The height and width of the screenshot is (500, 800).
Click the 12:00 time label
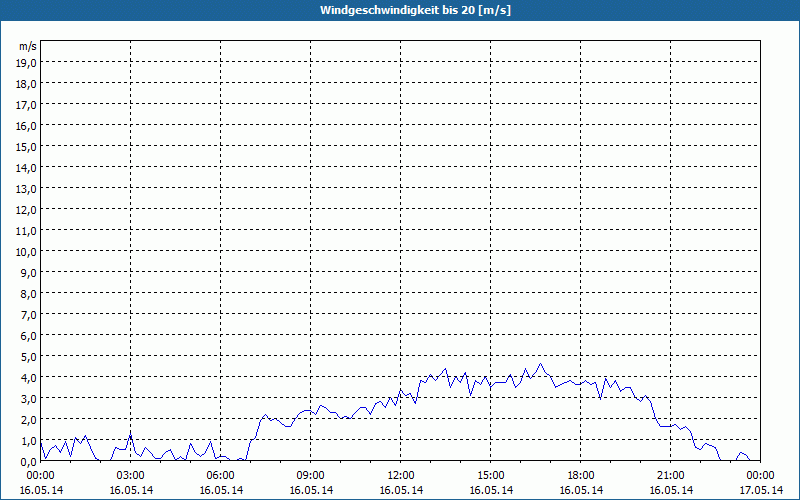point(401,476)
